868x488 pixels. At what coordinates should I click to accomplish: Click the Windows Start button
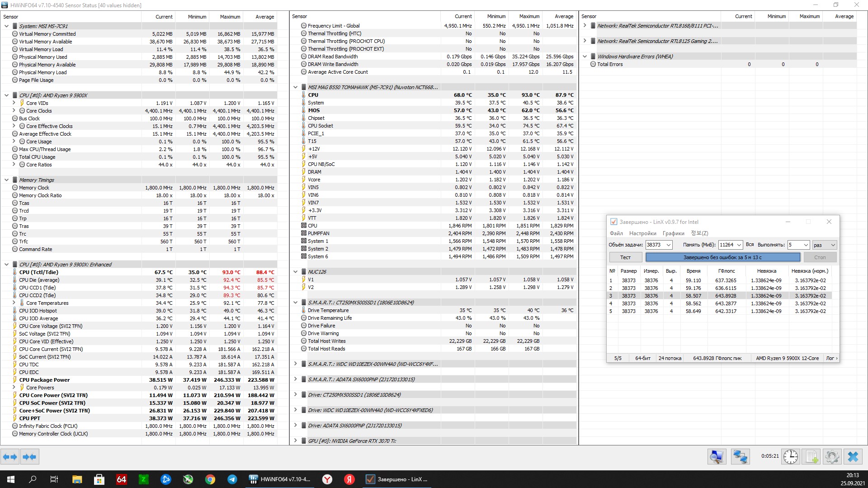tap(11, 479)
